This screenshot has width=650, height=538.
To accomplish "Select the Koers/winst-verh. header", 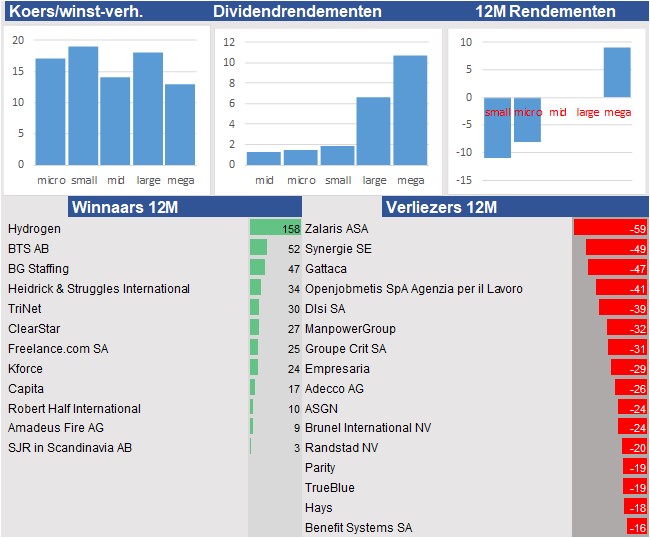I will pyautogui.click(x=76, y=11).
